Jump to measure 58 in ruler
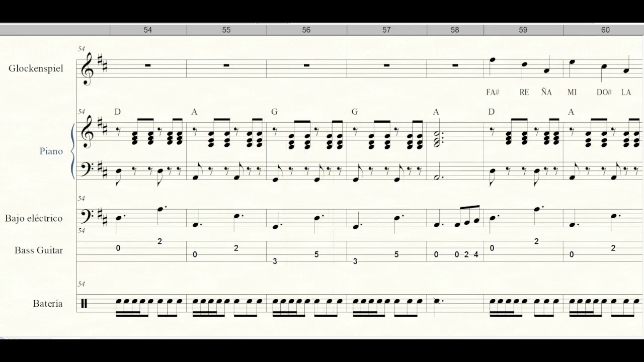The image size is (644, 362). 455,30
